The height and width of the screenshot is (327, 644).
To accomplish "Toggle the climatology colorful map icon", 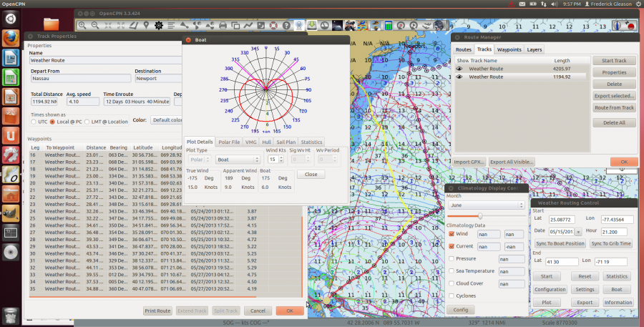I will [363, 26].
